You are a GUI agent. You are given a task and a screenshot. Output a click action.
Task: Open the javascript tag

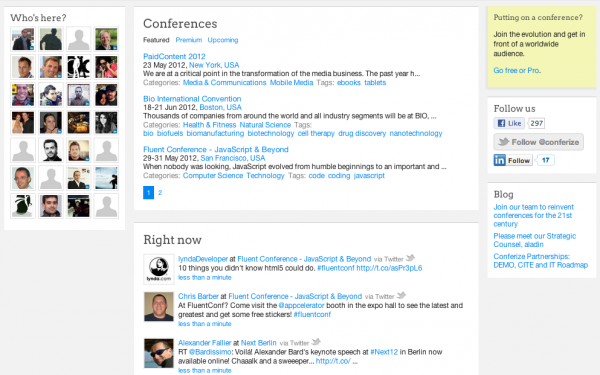click(x=369, y=176)
